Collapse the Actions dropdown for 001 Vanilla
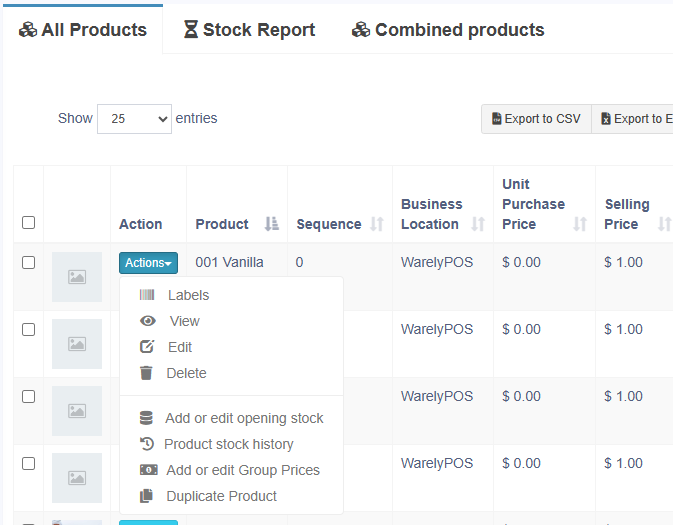The width and height of the screenshot is (673, 525). point(148,263)
